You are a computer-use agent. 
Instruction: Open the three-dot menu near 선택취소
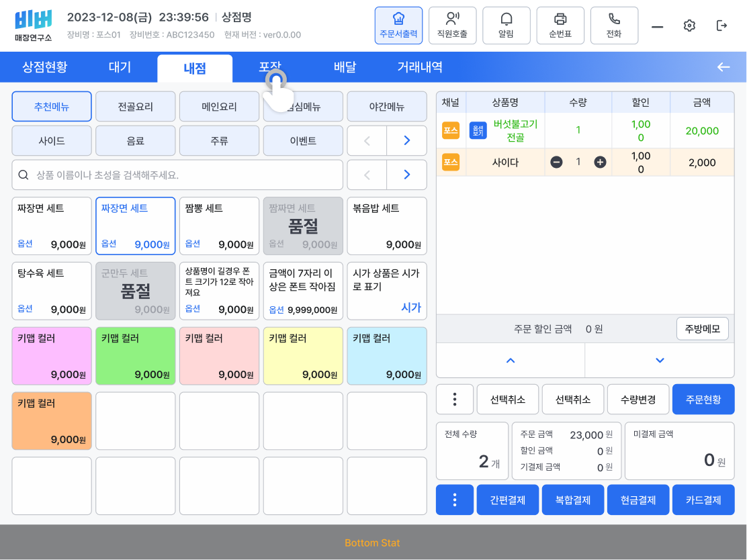(x=455, y=399)
